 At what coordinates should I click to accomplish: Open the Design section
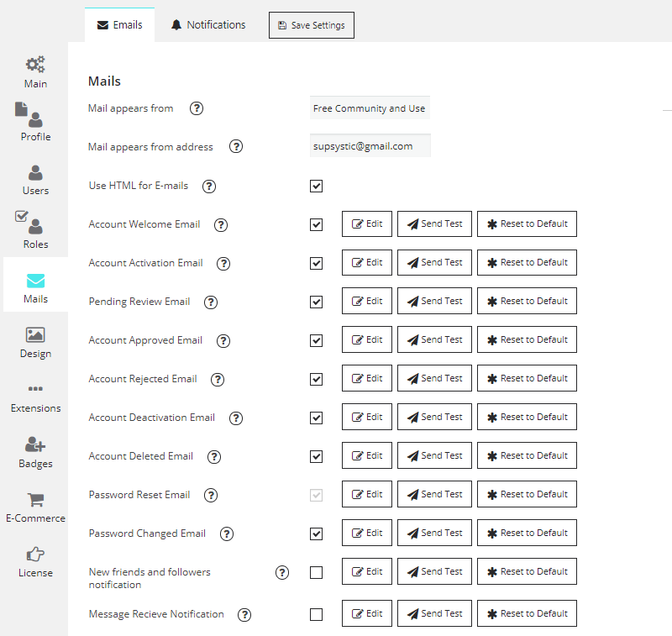click(x=35, y=343)
